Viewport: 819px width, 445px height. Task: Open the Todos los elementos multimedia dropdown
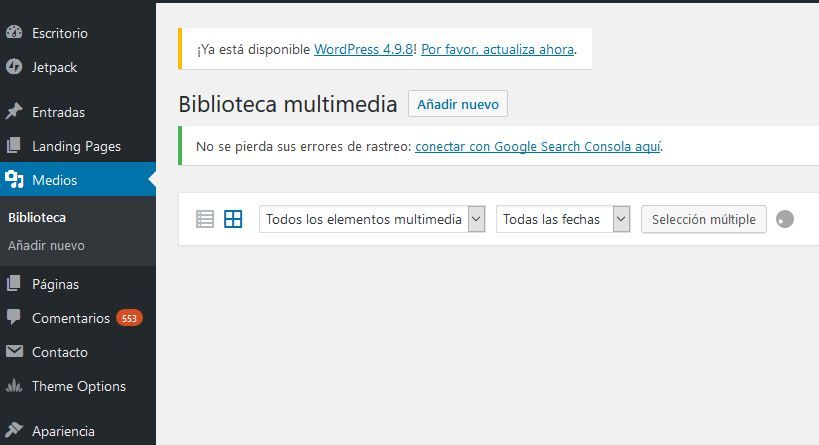tap(372, 219)
